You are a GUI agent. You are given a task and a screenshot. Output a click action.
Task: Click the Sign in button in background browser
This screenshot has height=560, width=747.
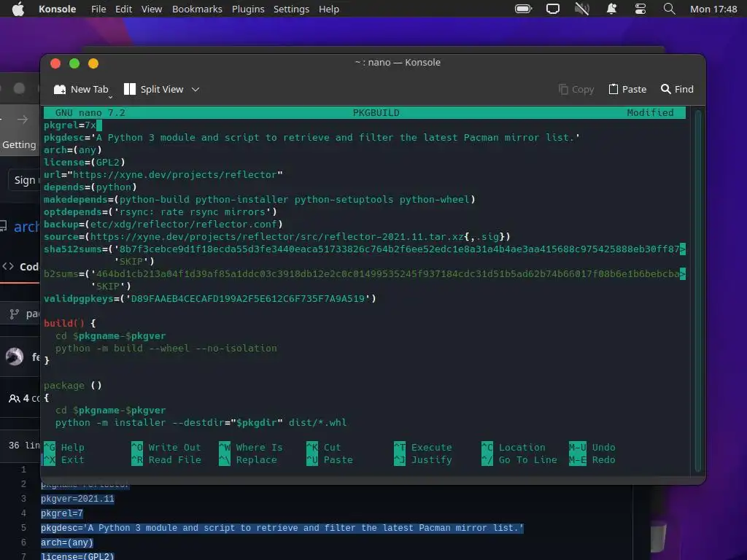25,180
